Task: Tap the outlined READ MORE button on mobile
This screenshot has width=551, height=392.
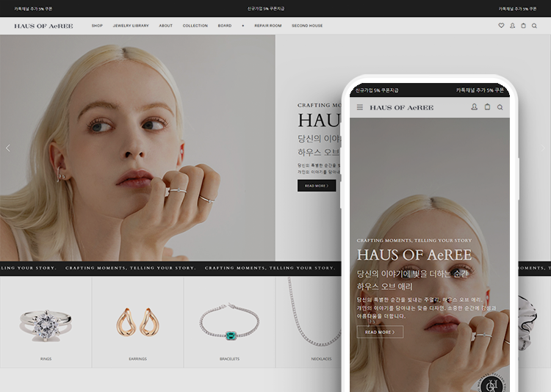Action: (380, 332)
